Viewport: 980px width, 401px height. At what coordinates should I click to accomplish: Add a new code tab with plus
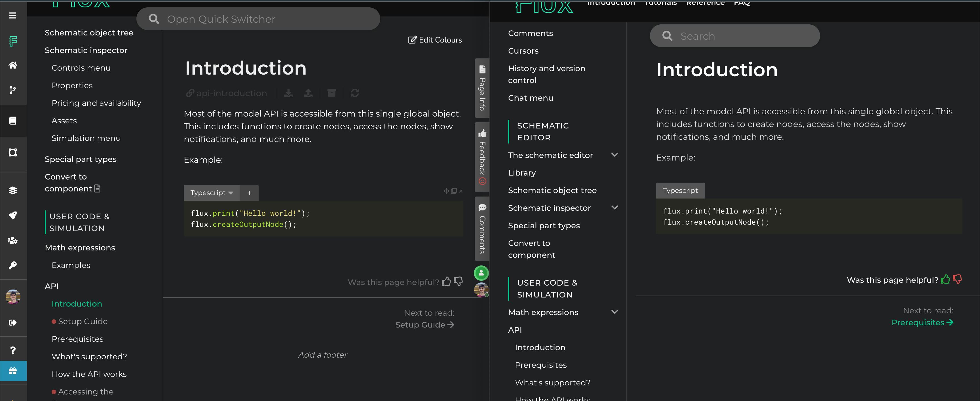[249, 193]
